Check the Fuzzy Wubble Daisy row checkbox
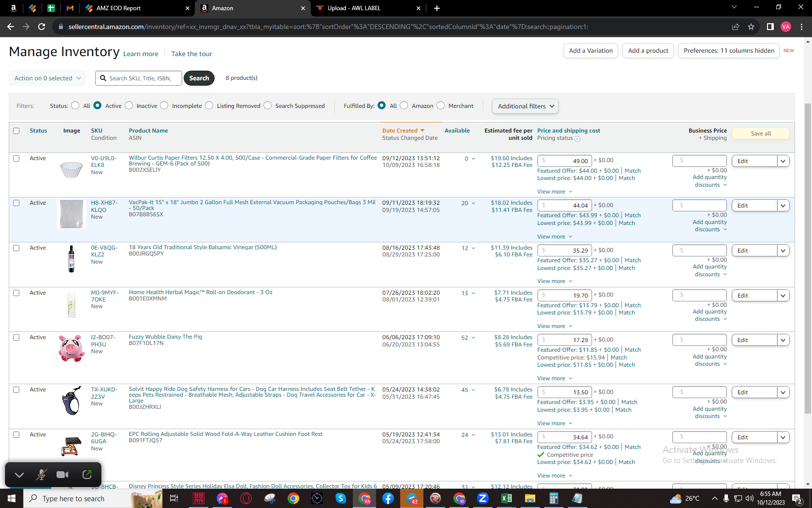Viewport: 812px width, 508px height. pyautogui.click(x=16, y=337)
